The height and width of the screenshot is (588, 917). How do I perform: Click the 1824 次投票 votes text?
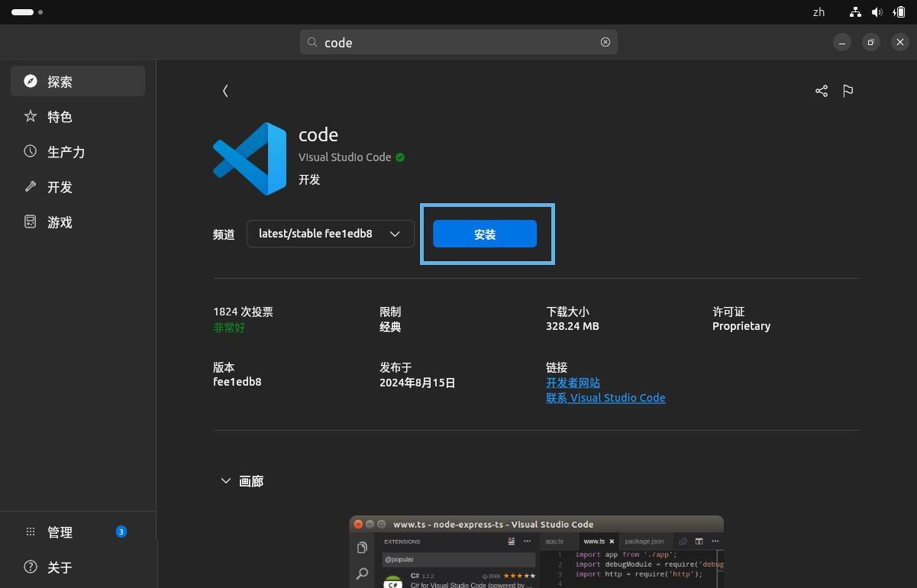243,312
